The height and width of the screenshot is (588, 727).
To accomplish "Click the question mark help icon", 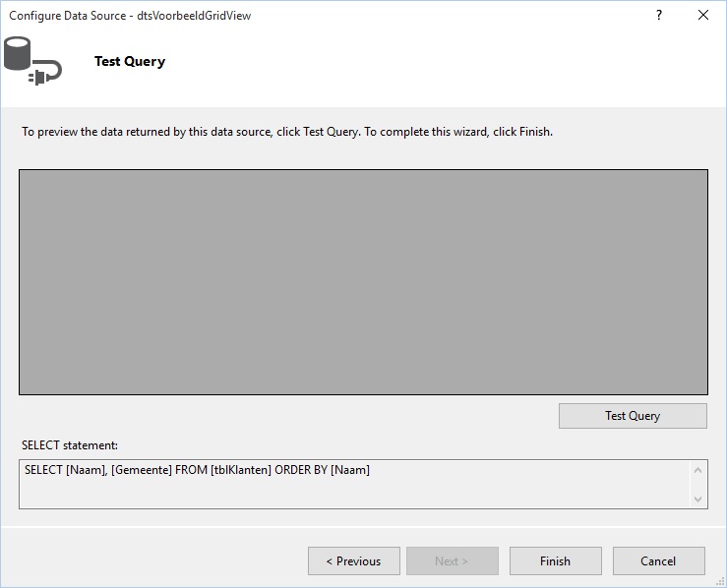I will 659,16.
